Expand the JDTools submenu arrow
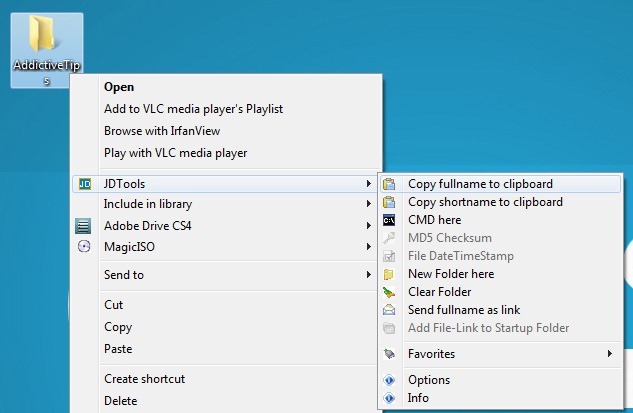This screenshot has width=633, height=413. [x=368, y=184]
